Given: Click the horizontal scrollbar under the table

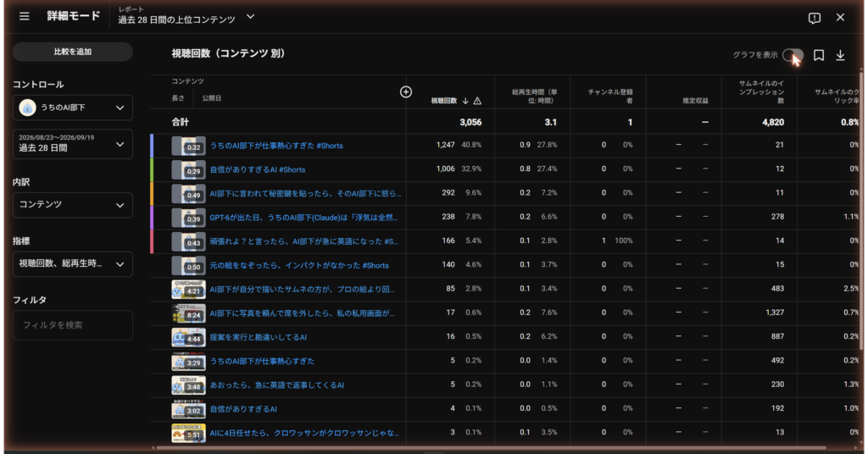Looking at the screenshot, I should 492,448.
